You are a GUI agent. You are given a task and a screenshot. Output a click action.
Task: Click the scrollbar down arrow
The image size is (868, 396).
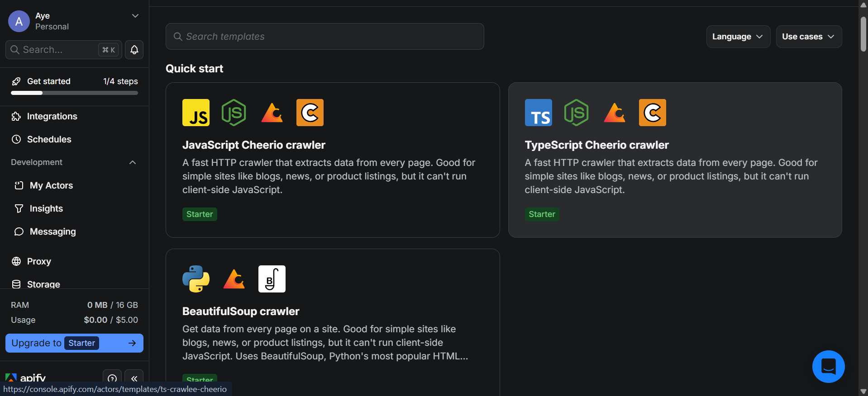863,391
